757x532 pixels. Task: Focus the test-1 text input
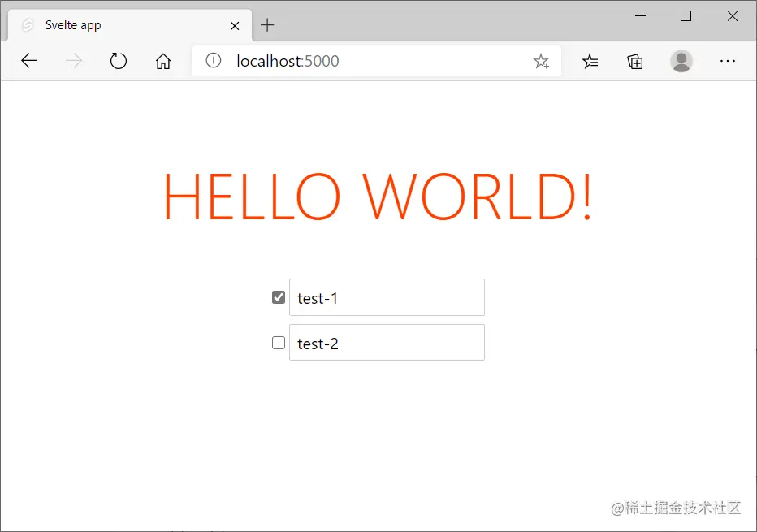(387, 297)
